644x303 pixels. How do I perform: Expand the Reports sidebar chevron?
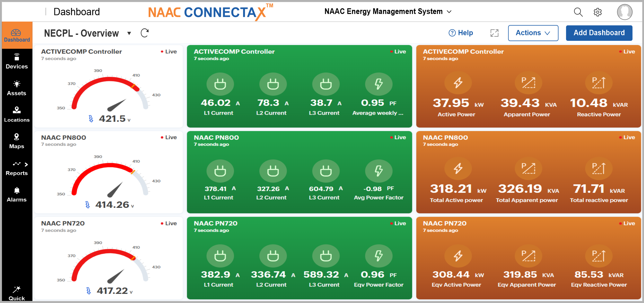pyautogui.click(x=26, y=164)
